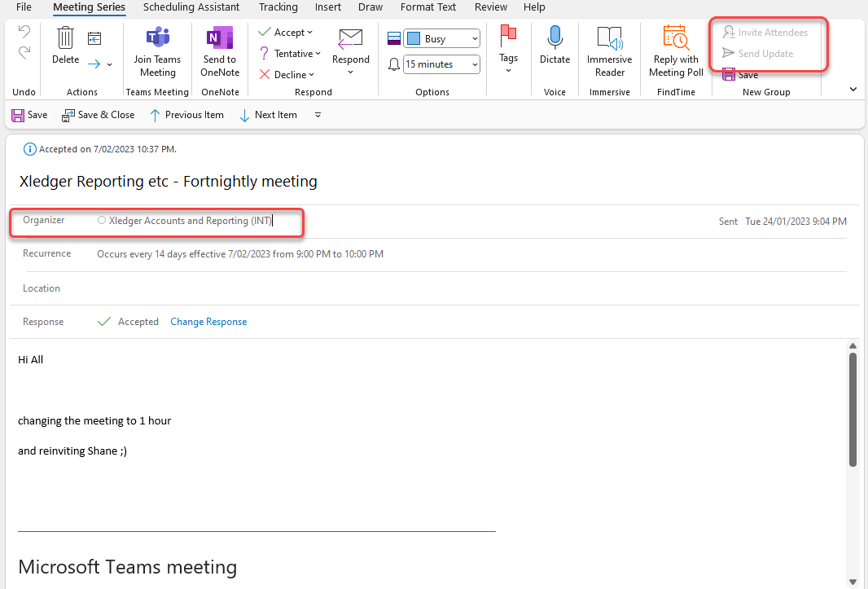The height and width of the screenshot is (589, 868).
Task: Click the reminder bell icon
Action: (x=394, y=64)
